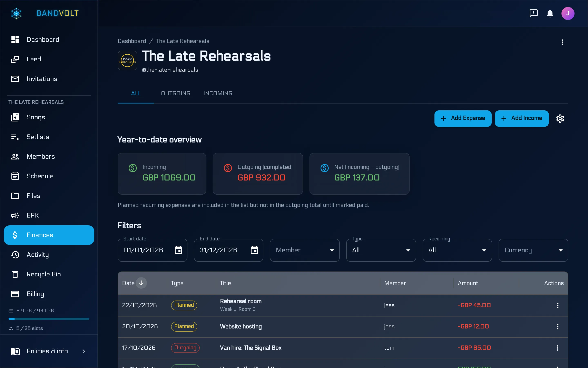Expand the Type filter dropdown
This screenshot has width=588, height=368.
(x=381, y=250)
